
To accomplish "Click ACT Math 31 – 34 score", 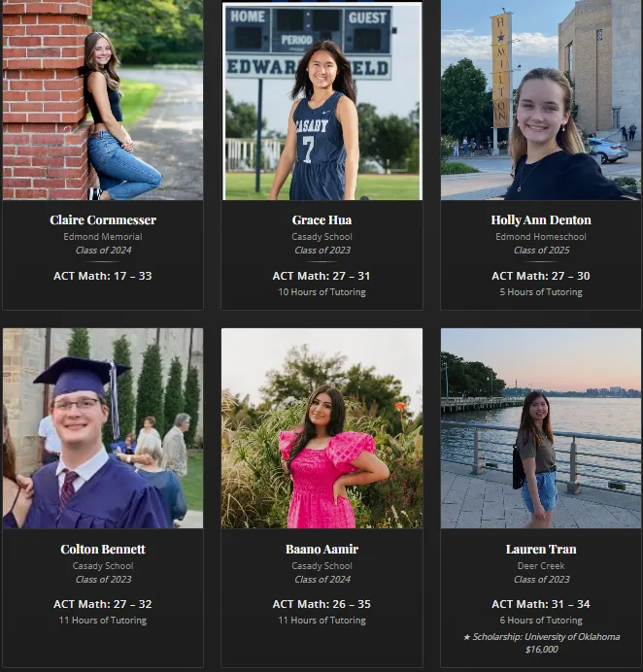I will click(541, 604).
